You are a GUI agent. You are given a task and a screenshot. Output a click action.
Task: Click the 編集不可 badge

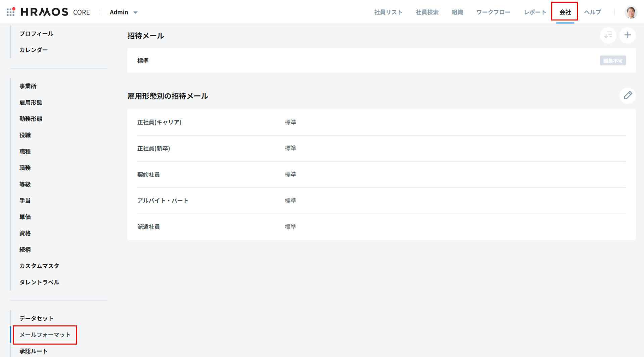pyautogui.click(x=612, y=61)
